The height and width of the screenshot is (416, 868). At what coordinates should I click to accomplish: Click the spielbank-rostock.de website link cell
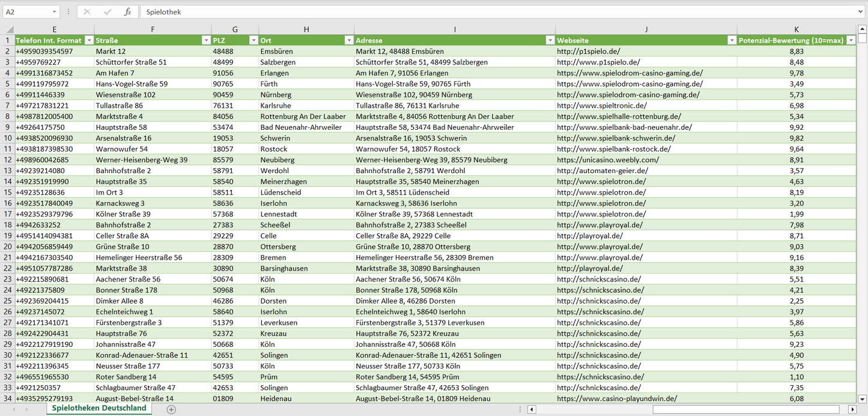[613, 149]
